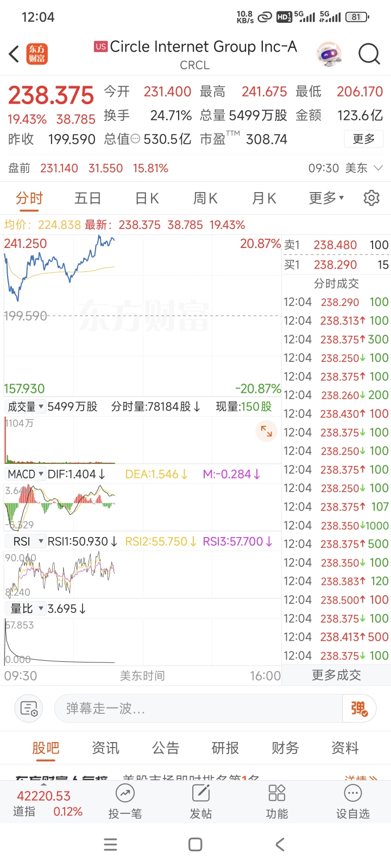Tap the 换手 24.71% value
This screenshot has width=391, height=868.
point(148,116)
